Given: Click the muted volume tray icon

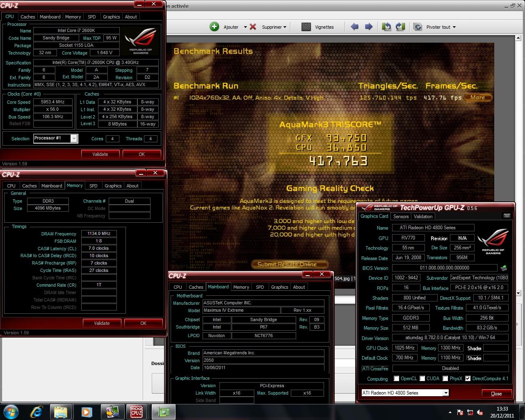Looking at the screenshot, I should (x=479, y=412).
